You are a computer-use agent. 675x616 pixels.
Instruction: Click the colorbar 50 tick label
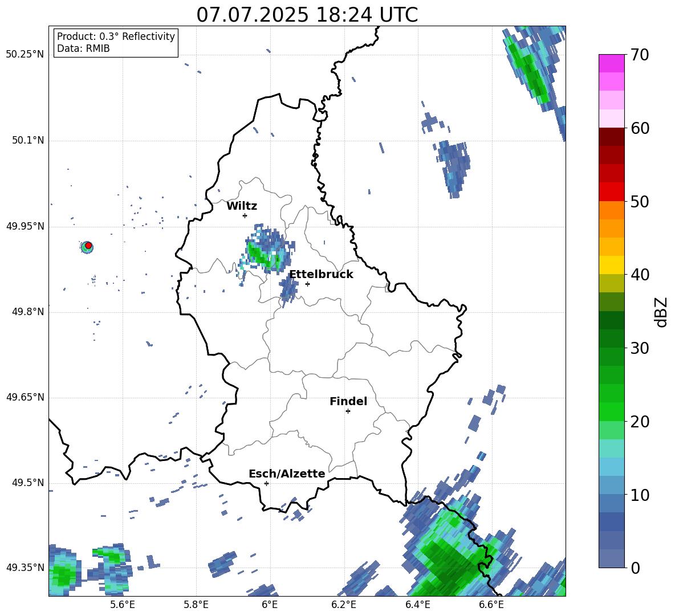[x=640, y=201]
